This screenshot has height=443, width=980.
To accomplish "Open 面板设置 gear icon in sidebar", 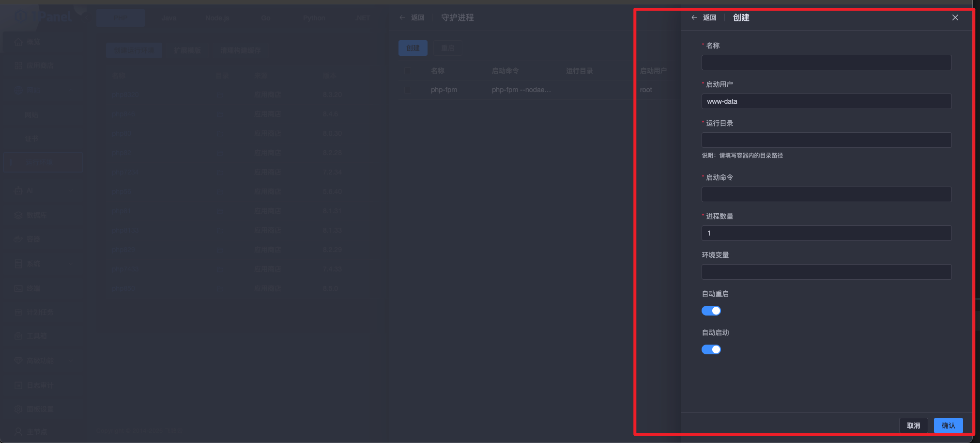I will (x=19, y=409).
